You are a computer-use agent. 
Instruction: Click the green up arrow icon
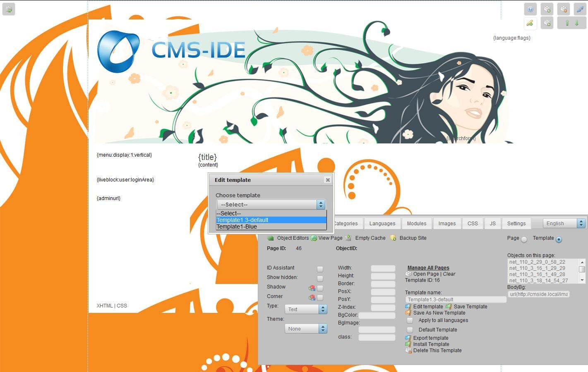(x=567, y=23)
